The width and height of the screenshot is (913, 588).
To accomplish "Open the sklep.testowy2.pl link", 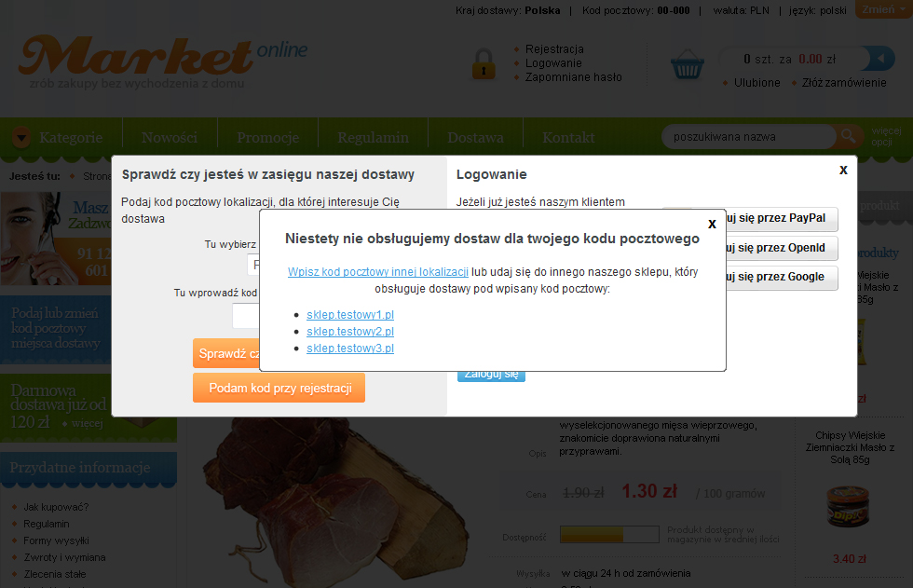I will click(350, 331).
